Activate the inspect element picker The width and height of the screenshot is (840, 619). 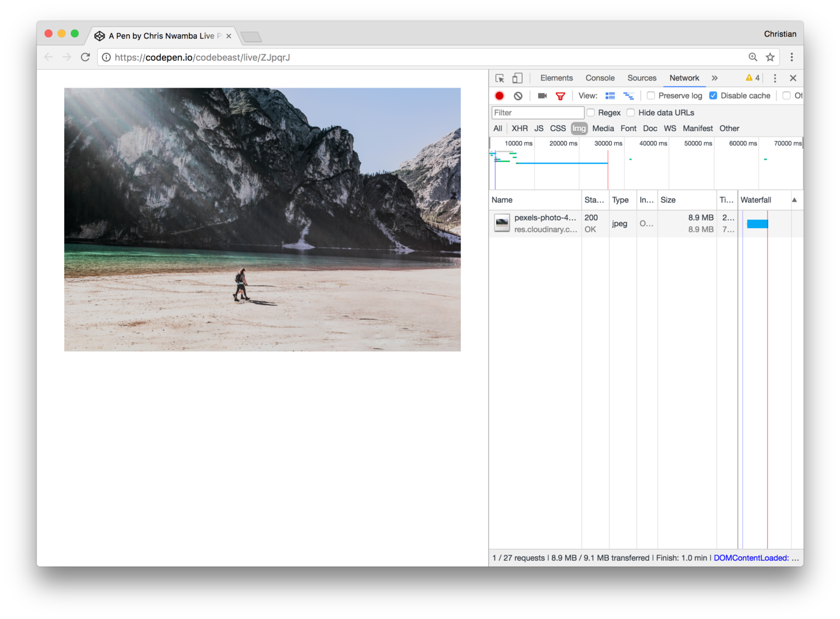[499, 78]
